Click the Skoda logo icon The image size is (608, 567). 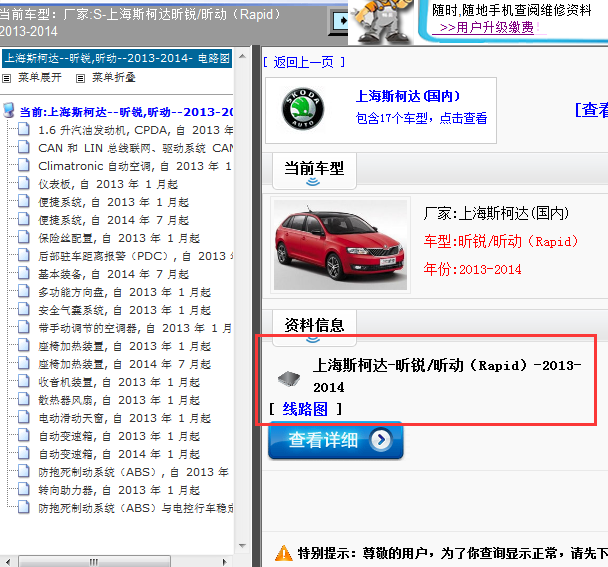click(x=303, y=109)
